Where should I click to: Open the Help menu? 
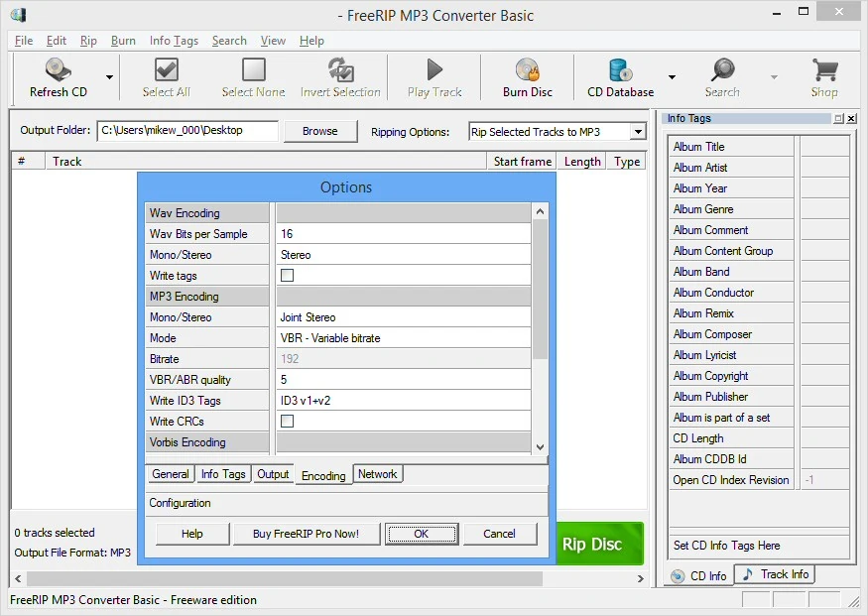point(311,41)
